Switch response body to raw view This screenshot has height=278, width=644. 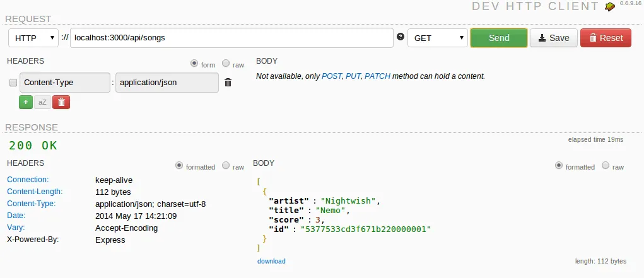pos(606,166)
